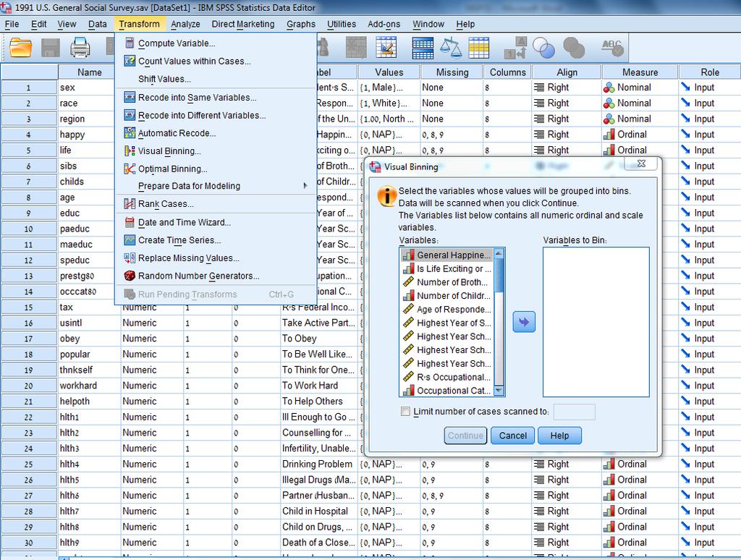Select row header number 17 for obey
Viewport: 741px width, 560px height.
29,339
